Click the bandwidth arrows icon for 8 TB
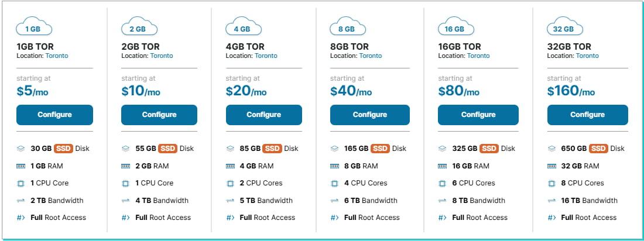 pos(442,201)
